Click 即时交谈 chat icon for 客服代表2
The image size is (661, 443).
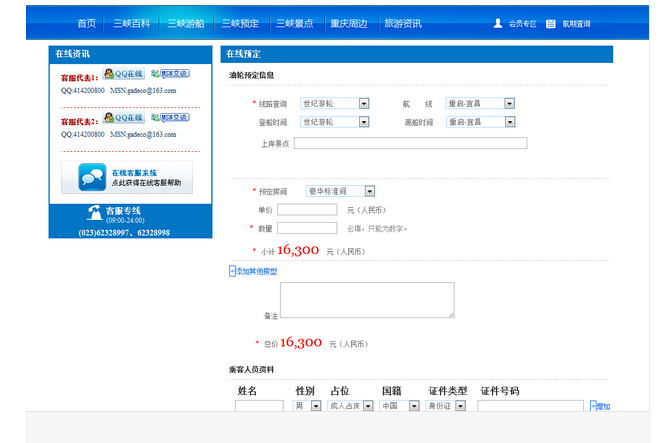(x=169, y=118)
